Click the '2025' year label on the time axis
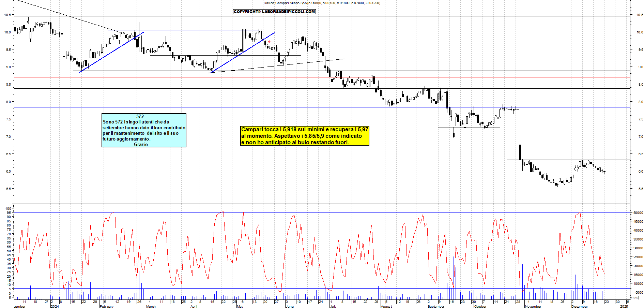 pos(624,306)
